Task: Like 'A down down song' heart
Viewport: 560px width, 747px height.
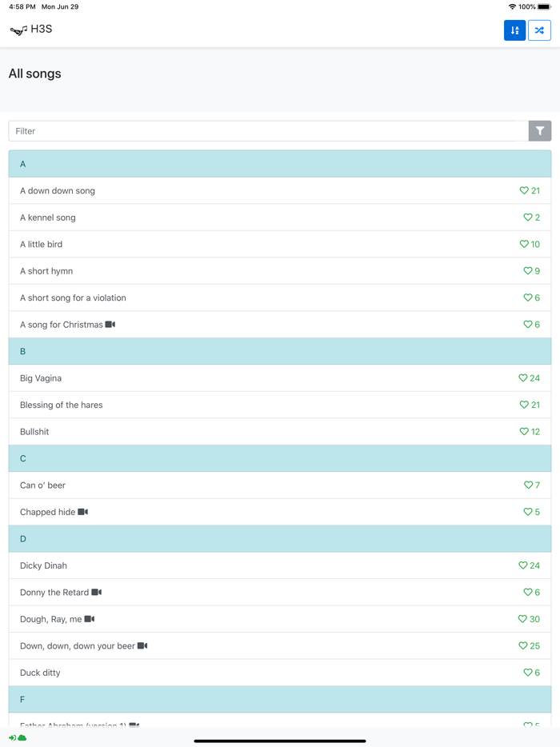Action: 524,191
